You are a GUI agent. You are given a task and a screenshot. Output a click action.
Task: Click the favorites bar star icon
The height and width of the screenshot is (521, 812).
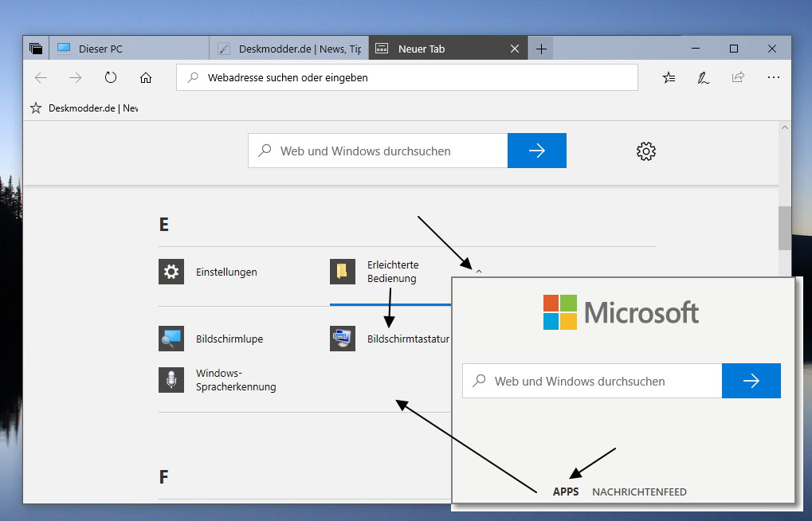point(36,108)
